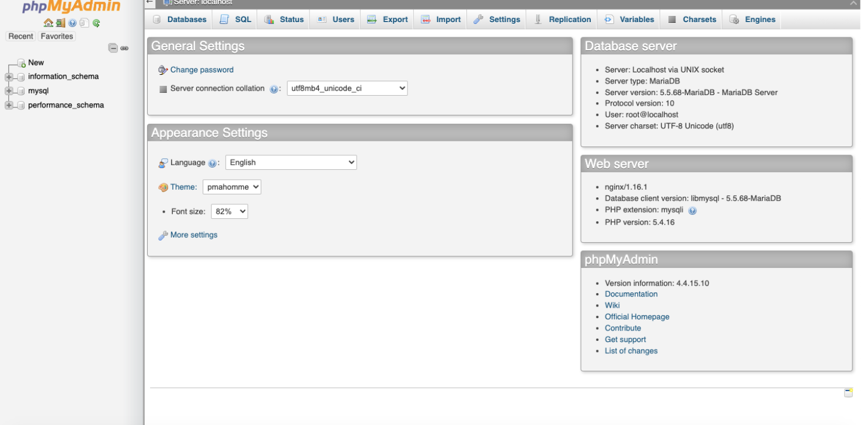Click the Favorites button
Screen dimensions: 868x425
click(57, 36)
